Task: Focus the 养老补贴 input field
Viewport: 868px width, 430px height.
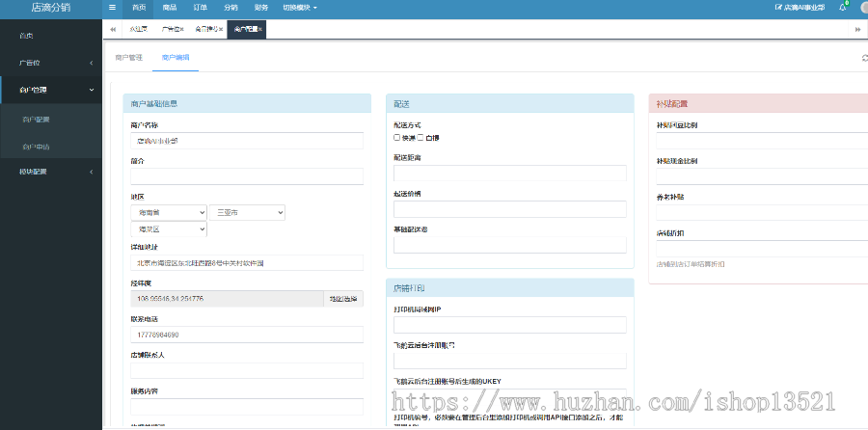Action: [762, 212]
